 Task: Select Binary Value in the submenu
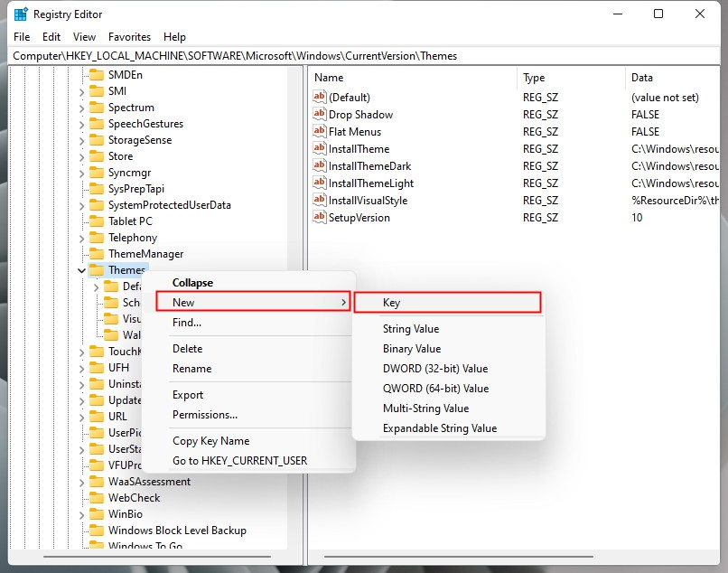click(449, 349)
